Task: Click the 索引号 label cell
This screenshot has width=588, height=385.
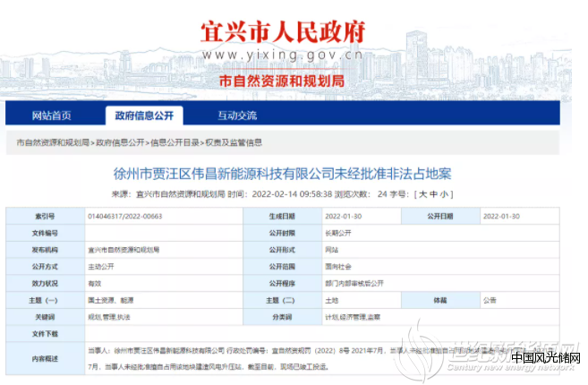Action: pyautogui.click(x=46, y=216)
